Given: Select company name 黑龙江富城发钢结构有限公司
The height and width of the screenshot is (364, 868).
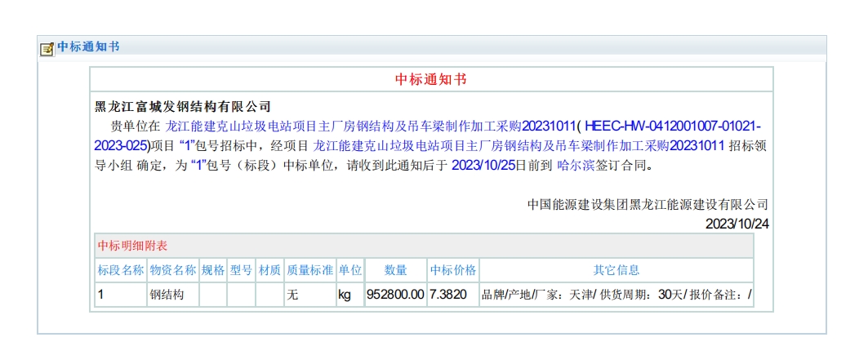Looking at the screenshot, I should [183, 106].
